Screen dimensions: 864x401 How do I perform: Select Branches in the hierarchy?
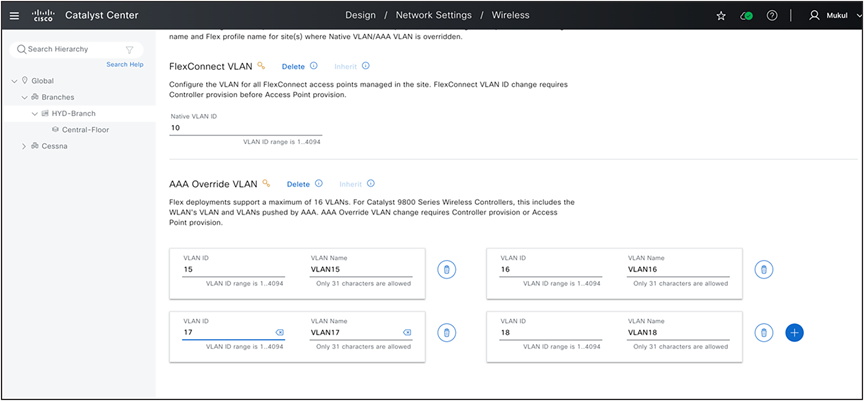tap(58, 97)
